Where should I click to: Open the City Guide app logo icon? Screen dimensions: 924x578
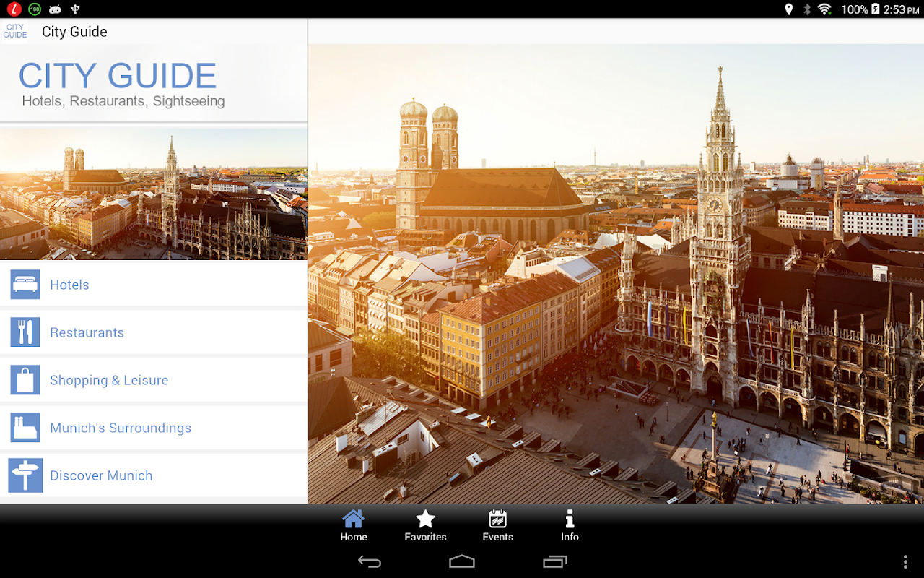tap(15, 32)
